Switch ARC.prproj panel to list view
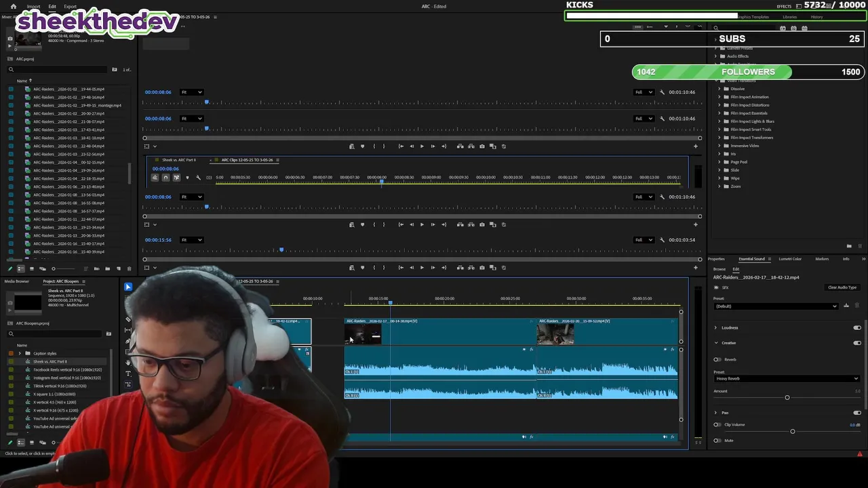The height and width of the screenshot is (488, 868). [20, 269]
